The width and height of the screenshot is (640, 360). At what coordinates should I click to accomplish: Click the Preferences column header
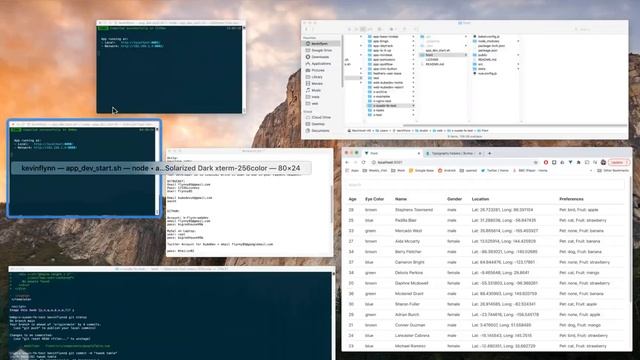coord(571,199)
